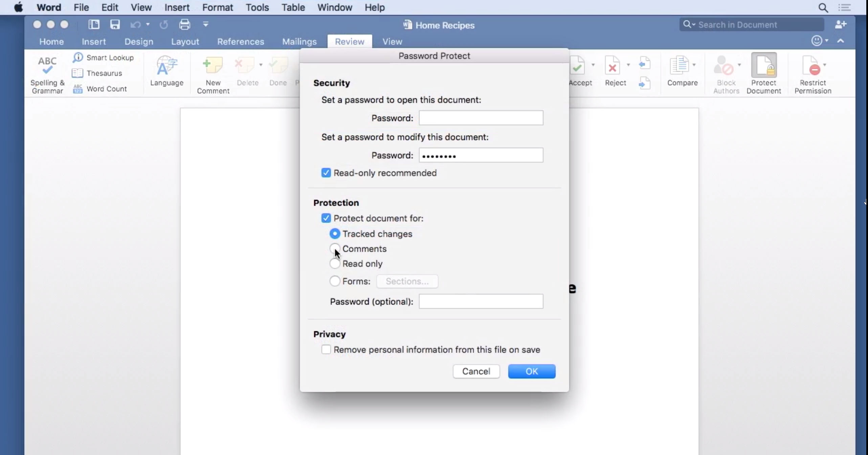868x455 pixels.
Task: Open the Tools menu
Action: click(x=257, y=7)
